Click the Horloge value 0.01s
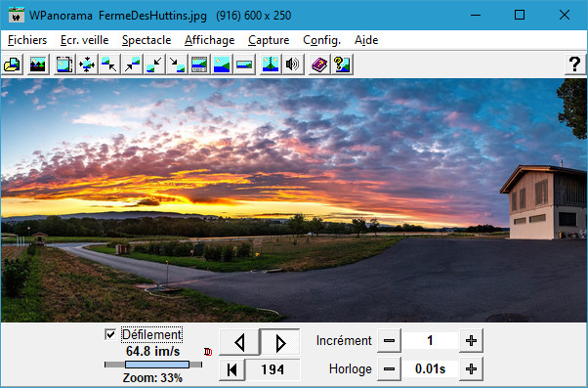The image size is (588, 388). (x=430, y=368)
